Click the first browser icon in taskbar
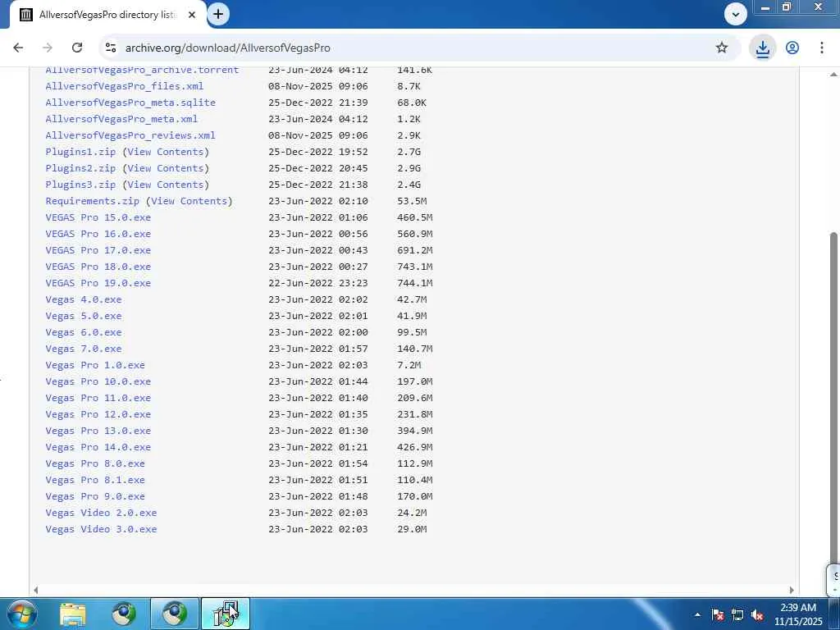840x630 pixels. pos(124,614)
